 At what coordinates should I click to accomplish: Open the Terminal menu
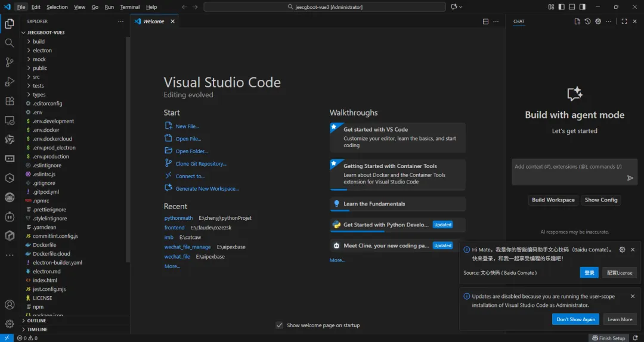[129, 7]
